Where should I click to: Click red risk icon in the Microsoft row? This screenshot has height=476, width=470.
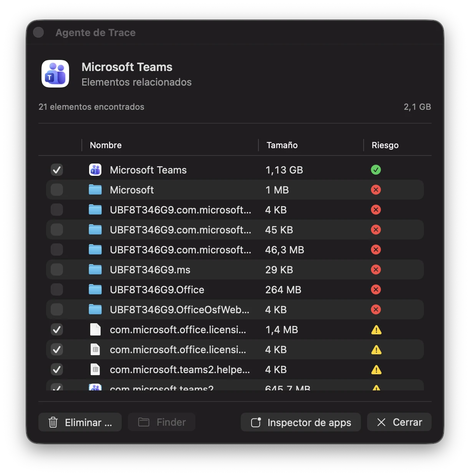coord(376,190)
